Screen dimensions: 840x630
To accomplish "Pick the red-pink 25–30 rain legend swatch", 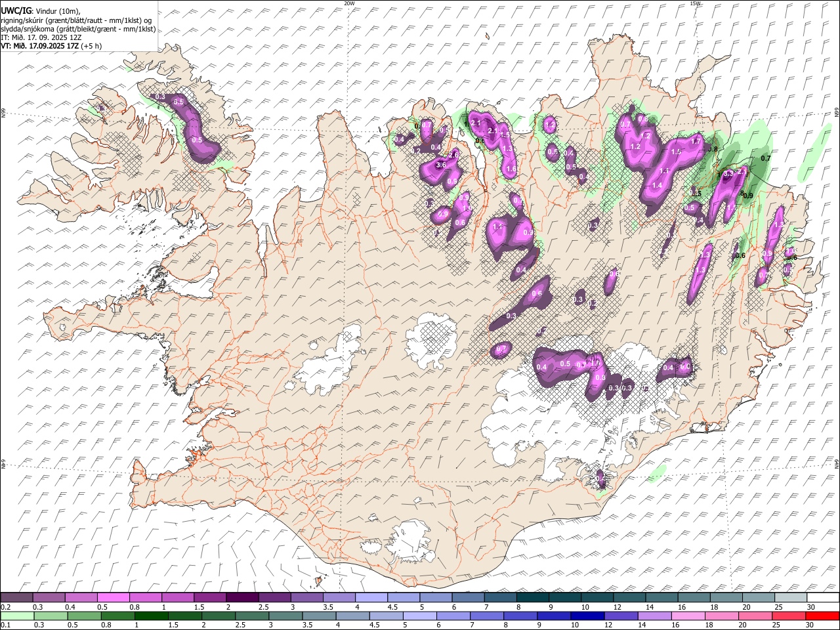I will pyautogui.click(x=789, y=616).
